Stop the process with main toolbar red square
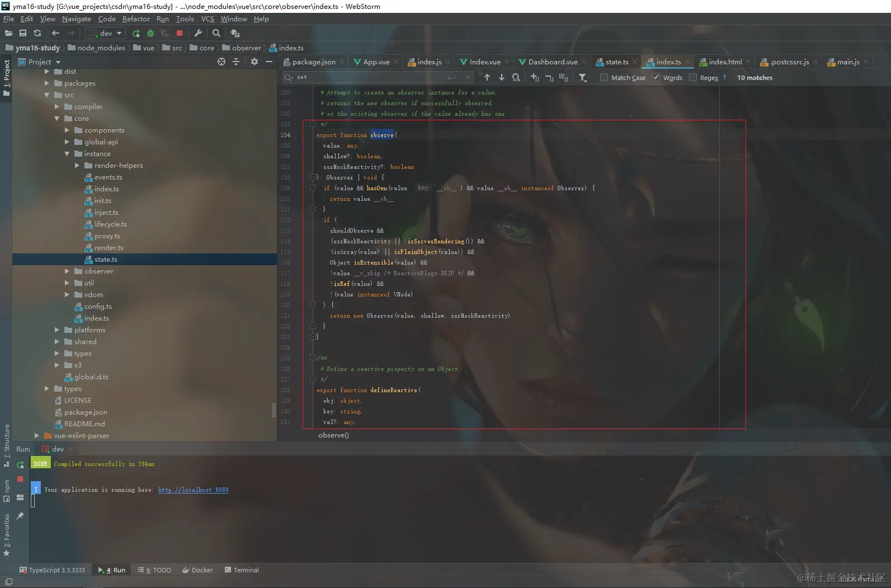Image resolution: width=891 pixels, height=588 pixels. point(180,33)
